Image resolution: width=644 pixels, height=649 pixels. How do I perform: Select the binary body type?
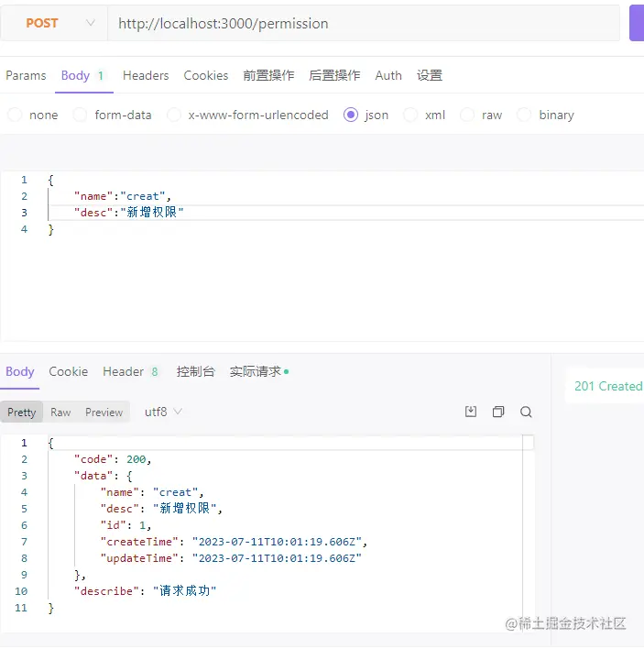[x=546, y=115]
